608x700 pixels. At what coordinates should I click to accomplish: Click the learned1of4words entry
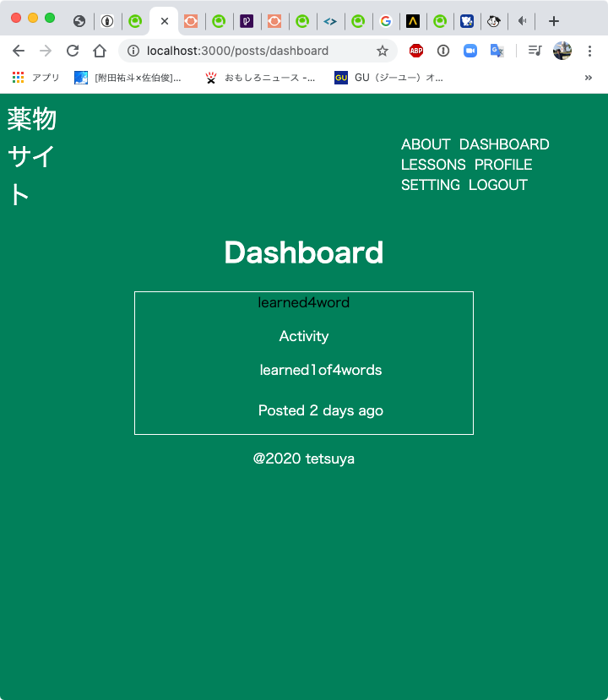[321, 370]
